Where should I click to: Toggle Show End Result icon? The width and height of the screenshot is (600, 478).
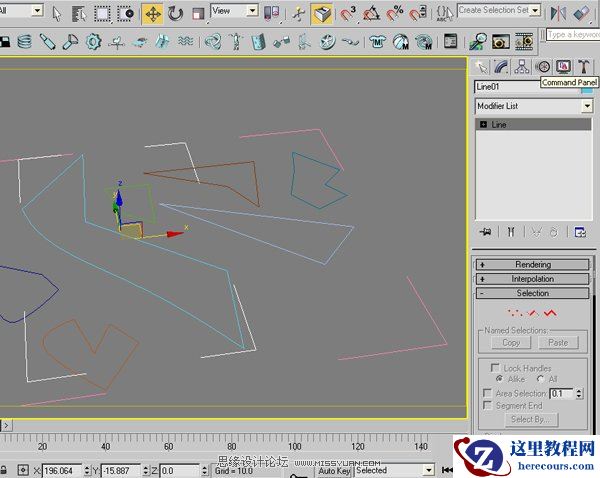(x=511, y=232)
